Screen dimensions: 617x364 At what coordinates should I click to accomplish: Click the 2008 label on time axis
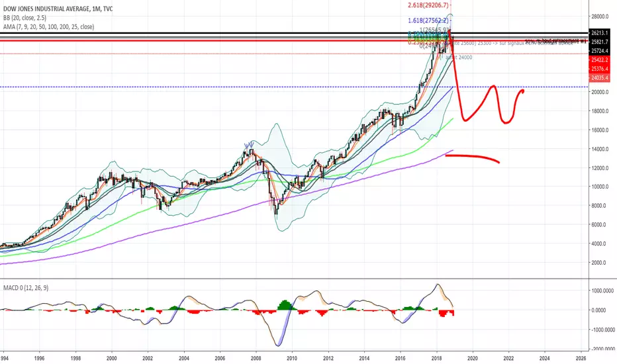[x=256, y=359]
